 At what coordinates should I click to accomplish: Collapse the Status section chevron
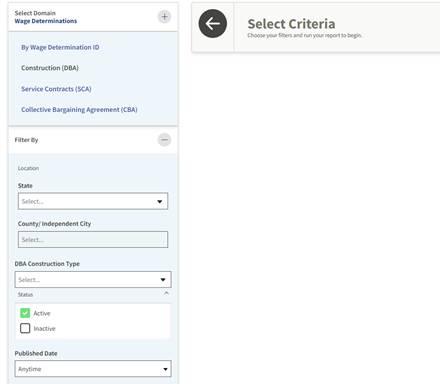pos(166,293)
